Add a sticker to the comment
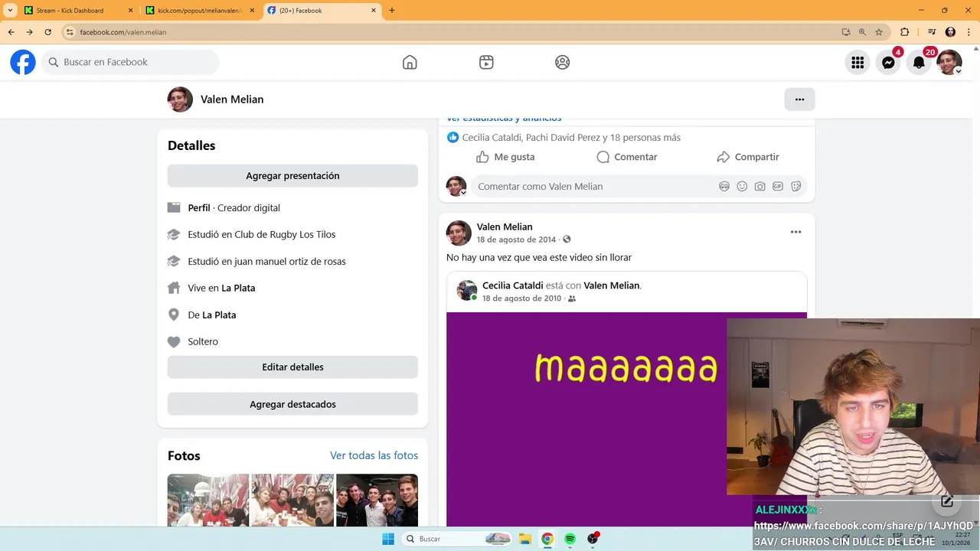980x551 pixels. 795,186
